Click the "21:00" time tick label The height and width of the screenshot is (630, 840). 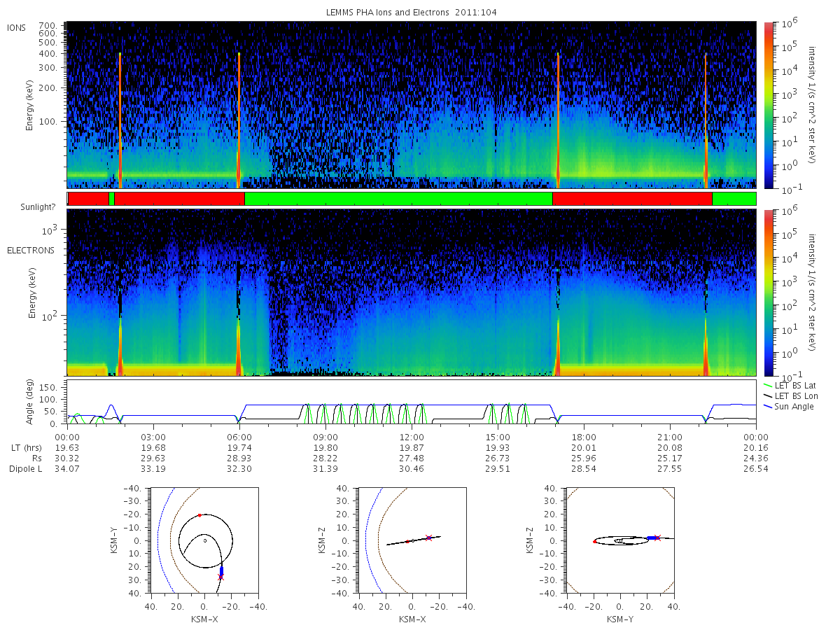[670, 437]
